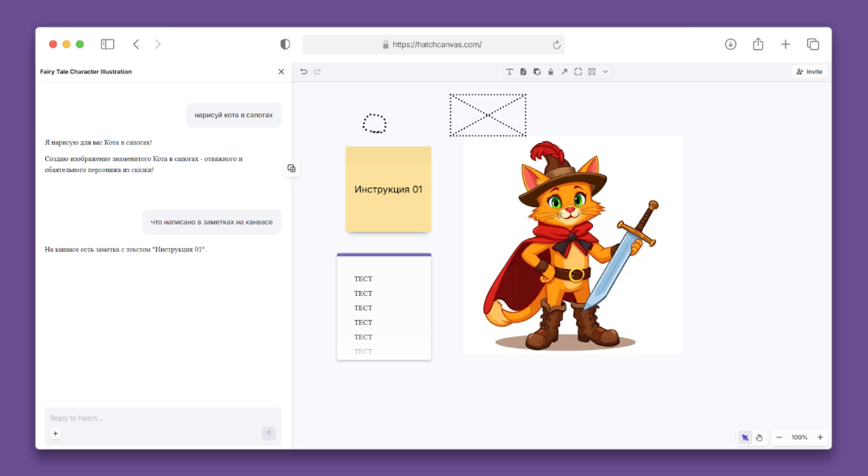868x476 pixels.
Task: Click the message 'нарисуй кота в сапогах'
Action: [234, 115]
